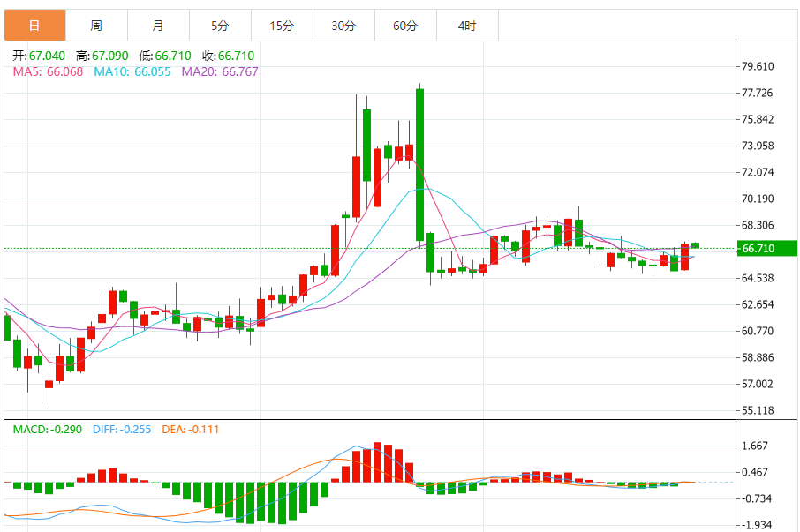Click the MA5: 66.068 indicator label
The image size is (800, 532).
click(48, 71)
